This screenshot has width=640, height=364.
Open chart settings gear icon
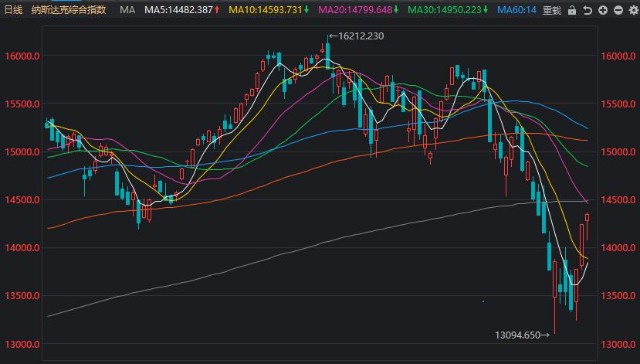pyautogui.click(x=634, y=10)
